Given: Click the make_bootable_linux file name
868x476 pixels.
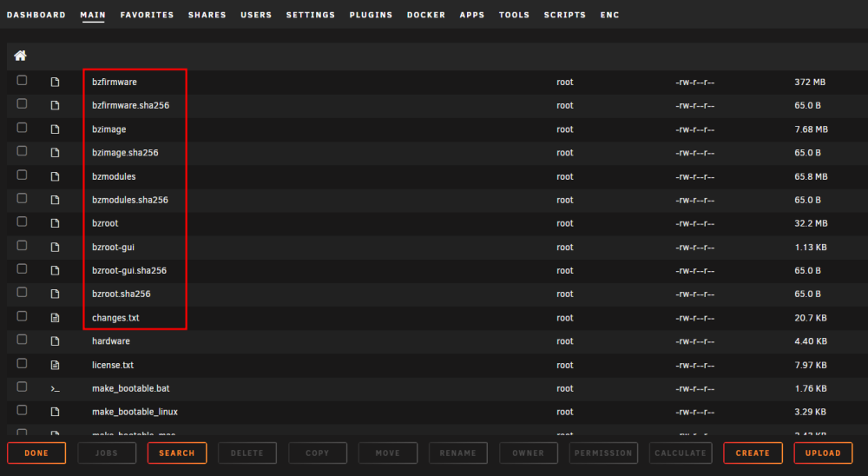Looking at the screenshot, I should coord(135,412).
